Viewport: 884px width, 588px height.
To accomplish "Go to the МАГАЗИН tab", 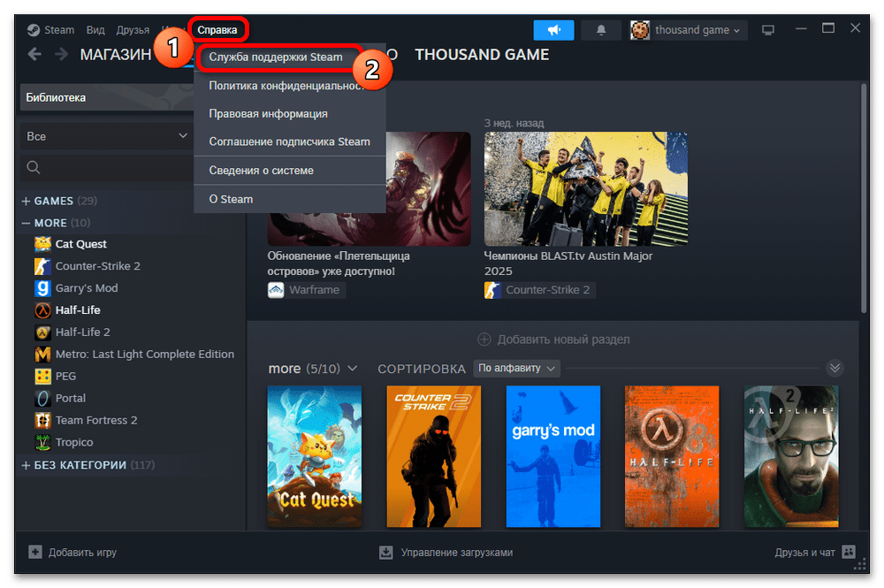I will pyautogui.click(x=116, y=55).
